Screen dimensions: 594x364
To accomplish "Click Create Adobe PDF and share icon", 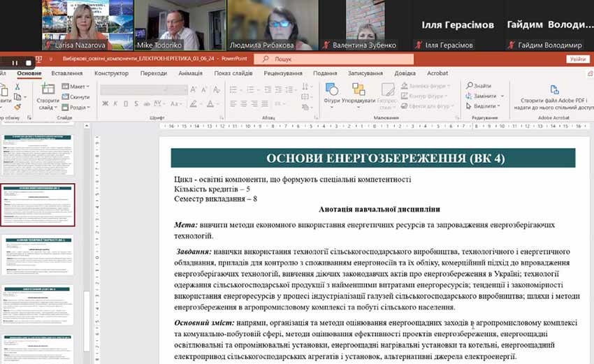I will click(x=554, y=89).
